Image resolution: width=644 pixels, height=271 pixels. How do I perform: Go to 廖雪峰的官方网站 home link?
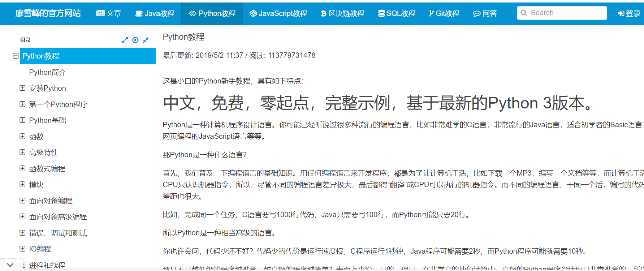tap(48, 13)
